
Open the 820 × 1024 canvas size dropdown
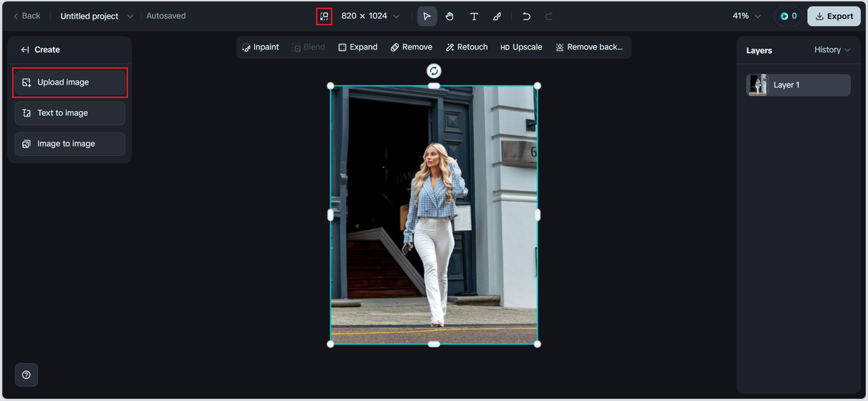point(370,16)
